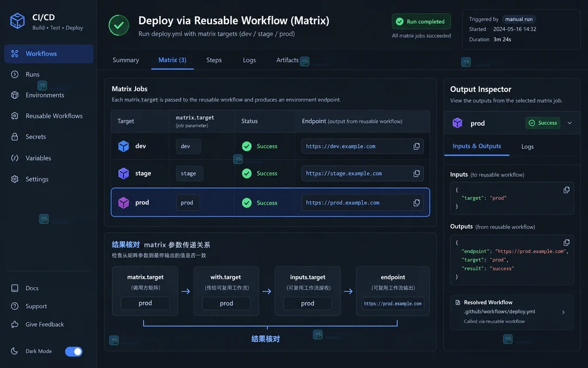This screenshot has width=588, height=368.
Task: Copy the stage endpoint URL
Action: click(x=416, y=174)
